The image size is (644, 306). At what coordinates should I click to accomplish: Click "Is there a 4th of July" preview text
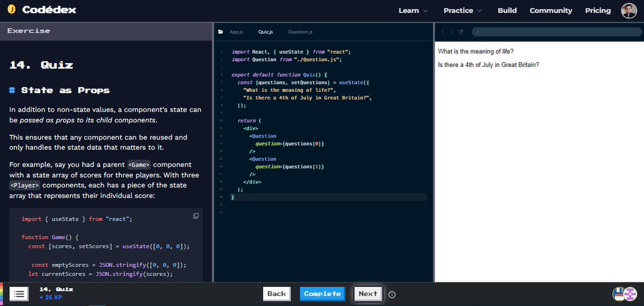(488, 65)
